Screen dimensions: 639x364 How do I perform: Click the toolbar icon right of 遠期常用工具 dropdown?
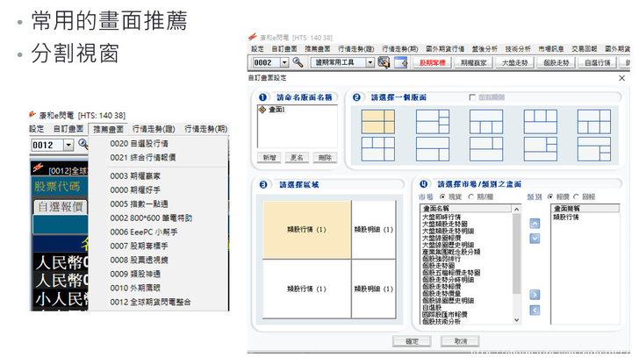point(383,63)
